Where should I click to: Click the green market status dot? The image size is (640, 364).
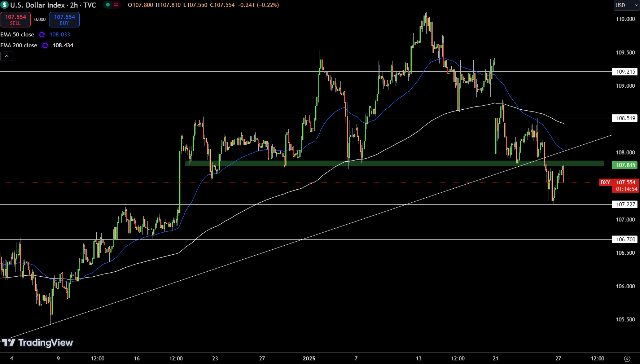(108, 5)
